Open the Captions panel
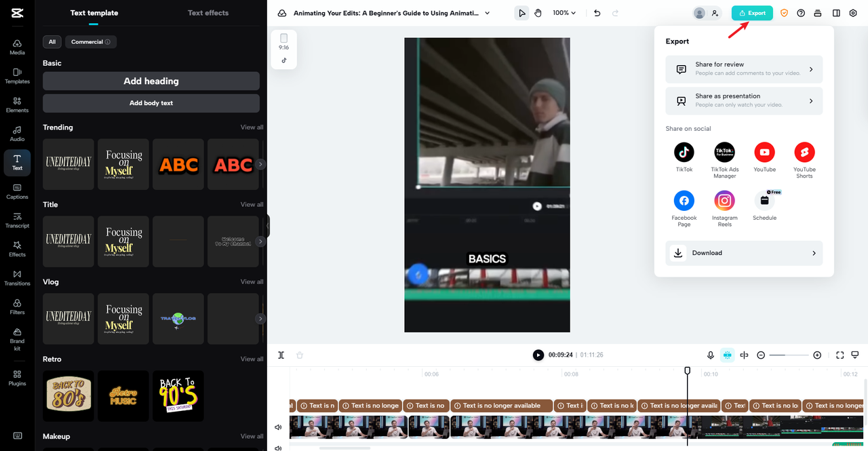The width and height of the screenshot is (868, 451). coord(17,191)
